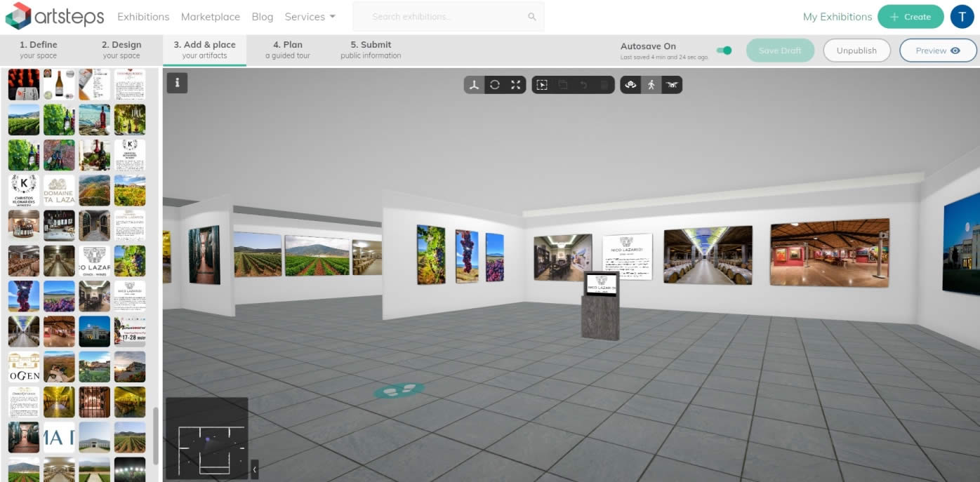Click the search magnifier icon

click(532, 17)
